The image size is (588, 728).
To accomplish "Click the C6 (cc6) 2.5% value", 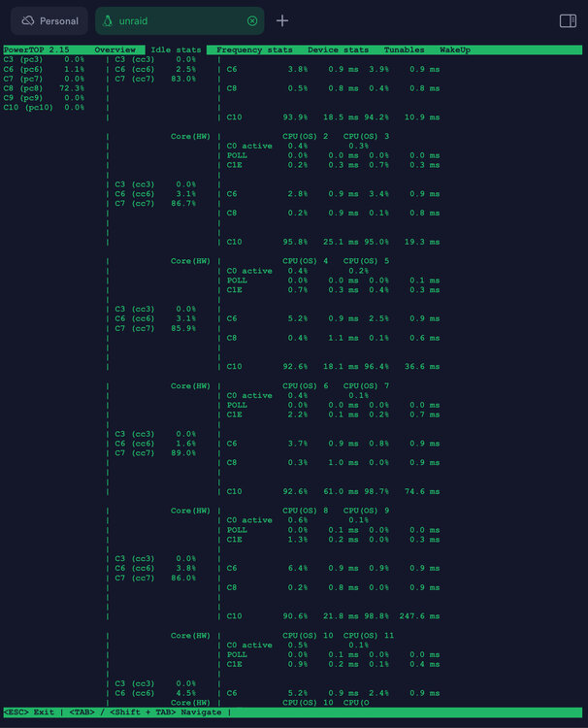I will [185, 69].
